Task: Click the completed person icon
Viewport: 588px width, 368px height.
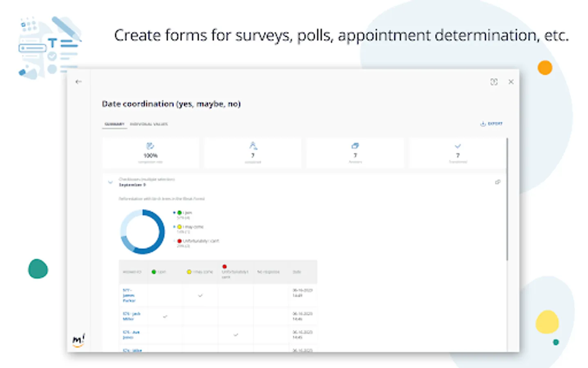Action: (x=253, y=146)
